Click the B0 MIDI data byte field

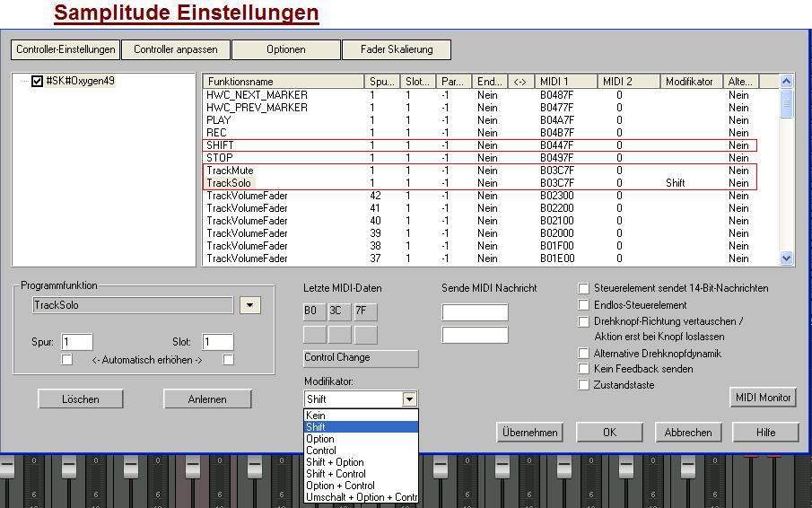314,311
